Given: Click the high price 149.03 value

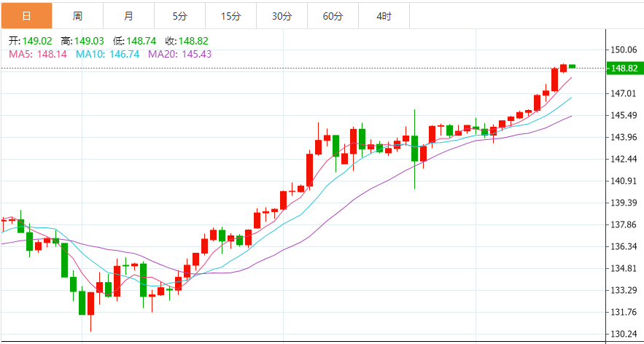Looking at the screenshot, I should (89, 41).
